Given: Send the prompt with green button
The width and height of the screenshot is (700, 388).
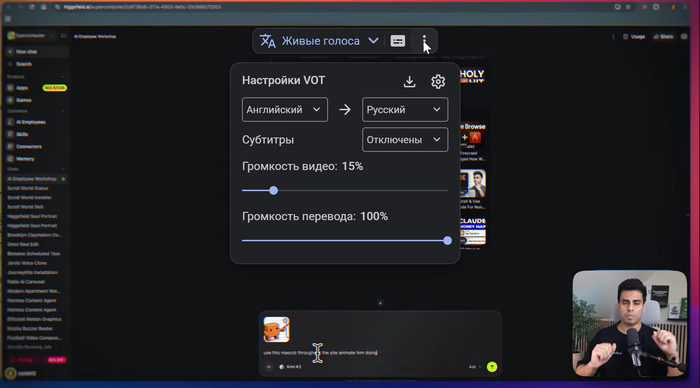Looking at the screenshot, I should (x=492, y=367).
